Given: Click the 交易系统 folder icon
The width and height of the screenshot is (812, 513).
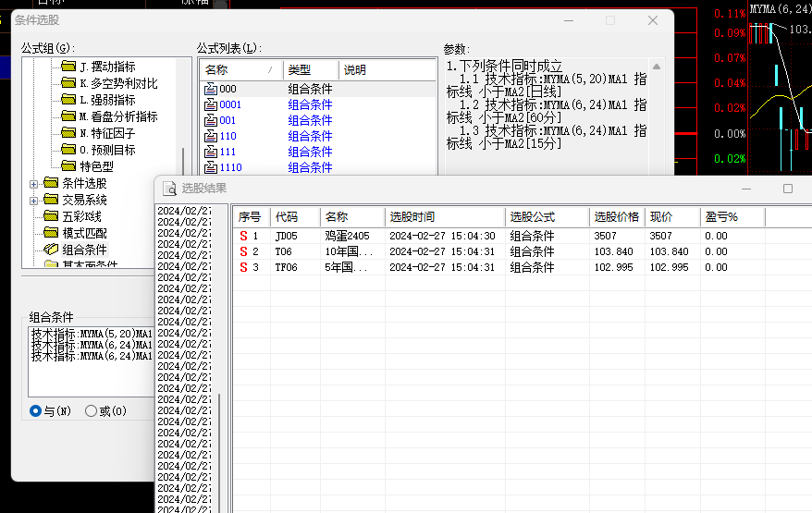Looking at the screenshot, I should [x=51, y=200].
